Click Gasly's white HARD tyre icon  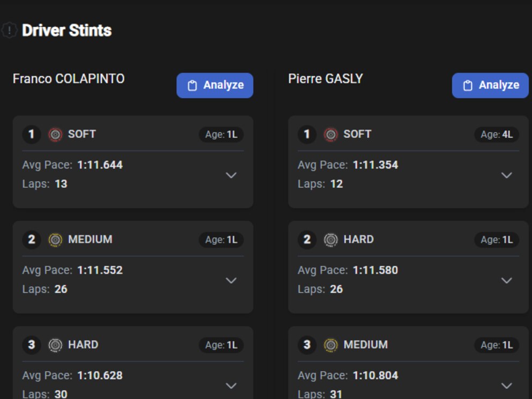[331, 240]
